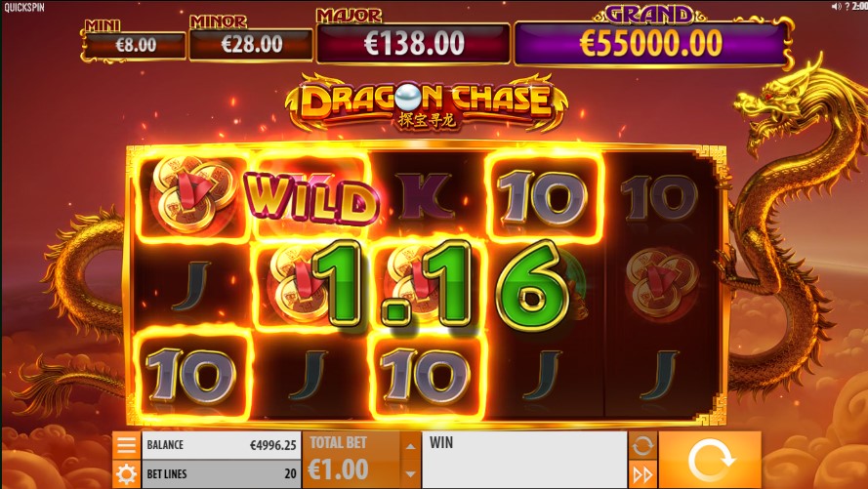Click the Win display panel
The height and width of the screenshot is (489, 868).
(524, 460)
